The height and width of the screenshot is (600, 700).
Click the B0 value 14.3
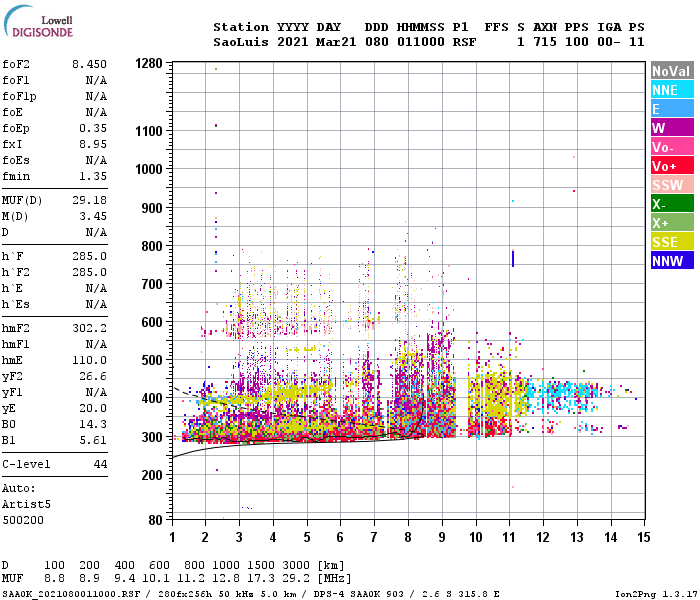[x=93, y=424]
